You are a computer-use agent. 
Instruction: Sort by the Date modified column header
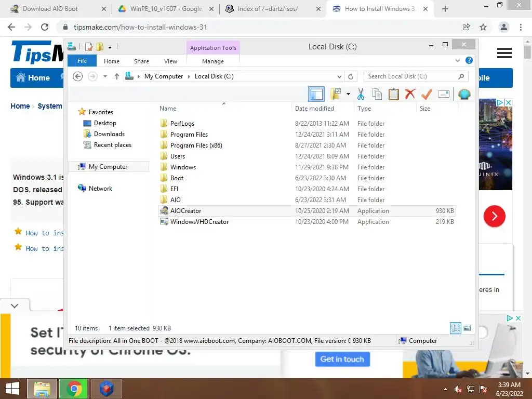314,109
